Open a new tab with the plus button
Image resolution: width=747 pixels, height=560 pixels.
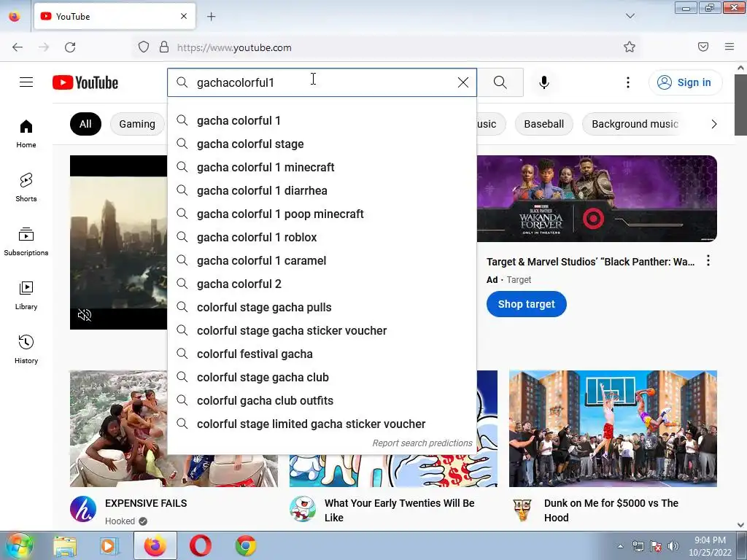coord(211,17)
